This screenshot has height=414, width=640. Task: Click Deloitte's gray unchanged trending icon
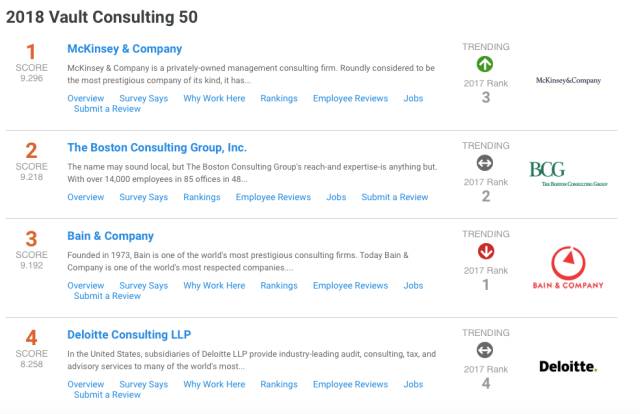485,350
